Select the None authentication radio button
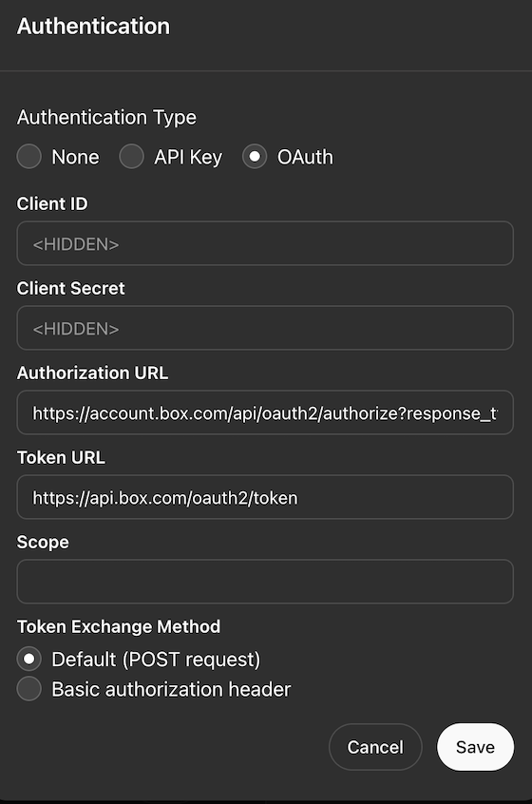Viewport: 532px width, 804px height. click(x=29, y=157)
